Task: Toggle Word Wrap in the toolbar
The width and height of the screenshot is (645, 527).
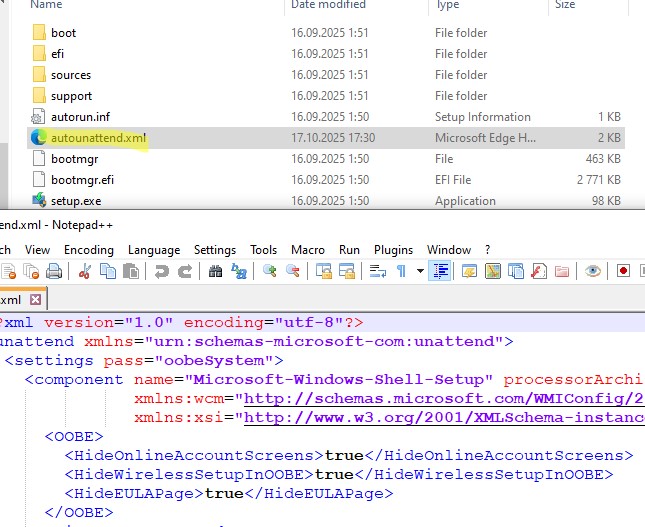Action: [x=379, y=271]
